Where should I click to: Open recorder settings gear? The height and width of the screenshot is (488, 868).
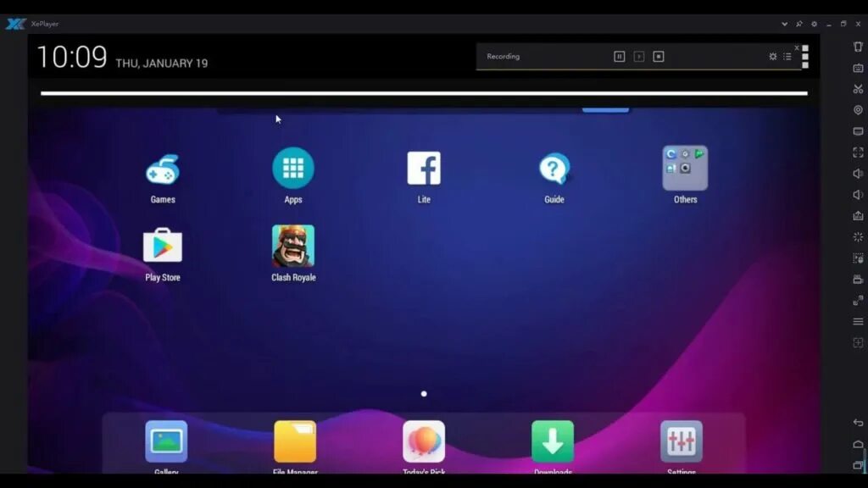[773, 57]
